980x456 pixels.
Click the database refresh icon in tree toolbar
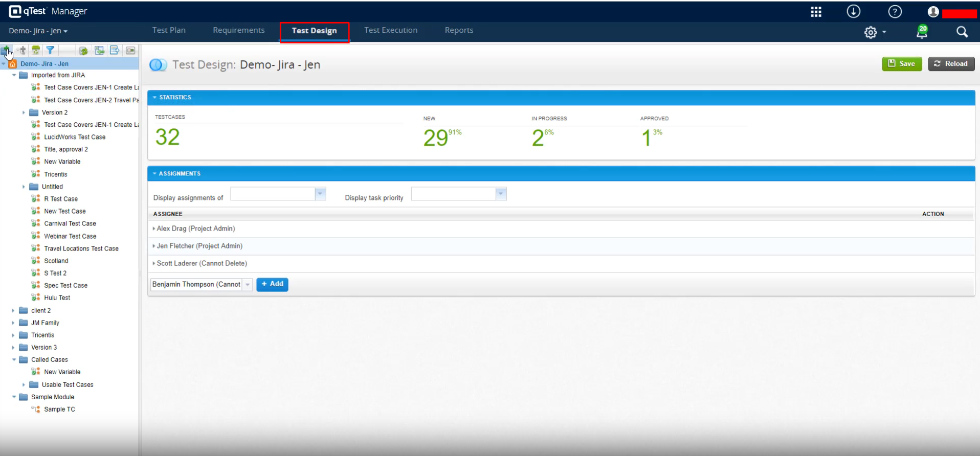coord(83,51)
